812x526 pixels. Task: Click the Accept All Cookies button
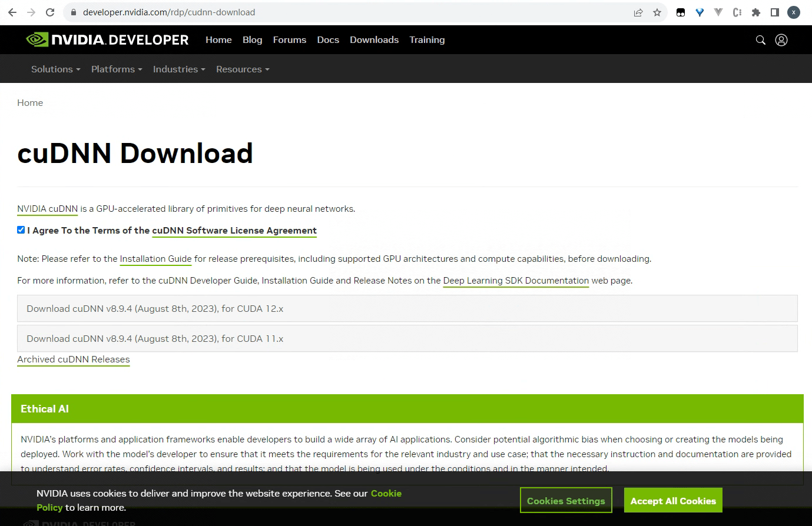click(x=673, y=501)
